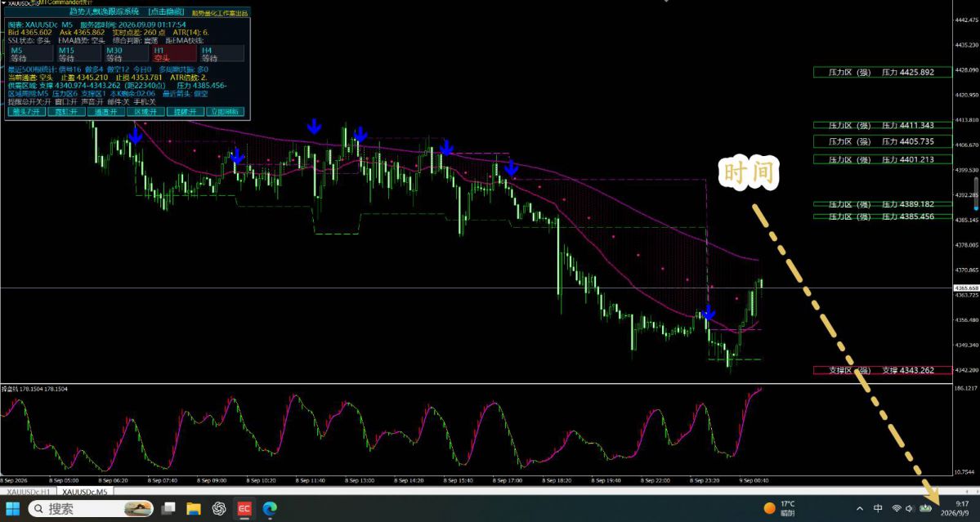Click the 立即刷新 refresh button
Screen dimensions: 980x522
[x=225, y=112]
